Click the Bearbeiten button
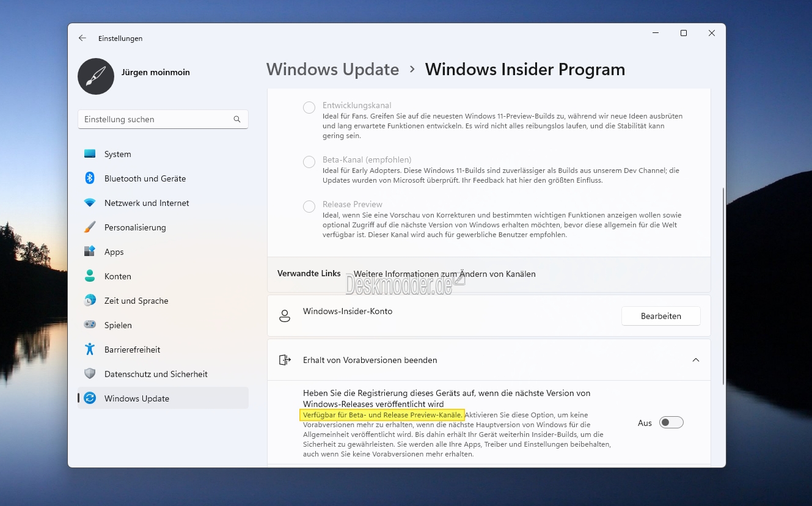 [x=661, y=316]
